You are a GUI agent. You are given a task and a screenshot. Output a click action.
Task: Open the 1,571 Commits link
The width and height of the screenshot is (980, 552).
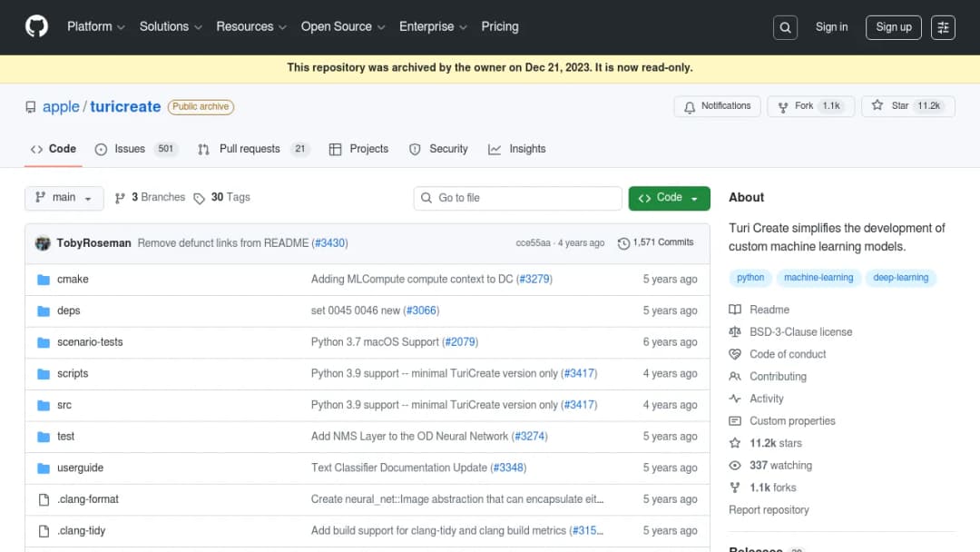coord(656,242)
